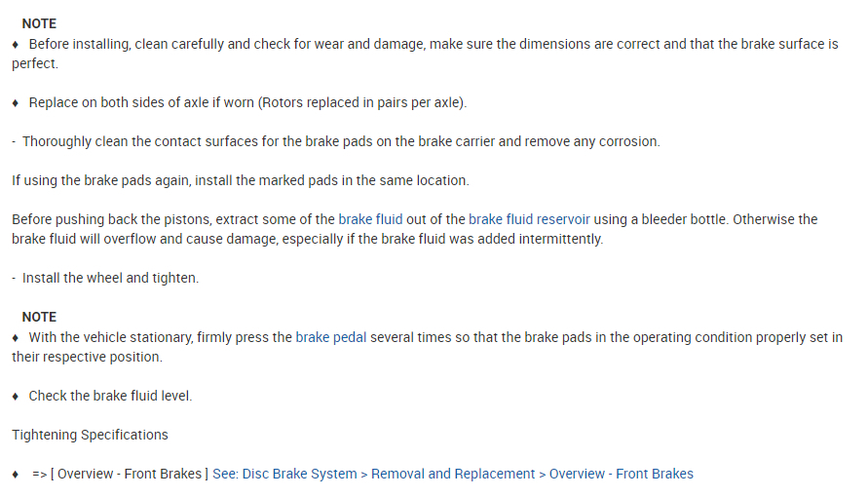
Task: Open the final blue "Overview - Front Brakes" link
Action: pos(621,475)
